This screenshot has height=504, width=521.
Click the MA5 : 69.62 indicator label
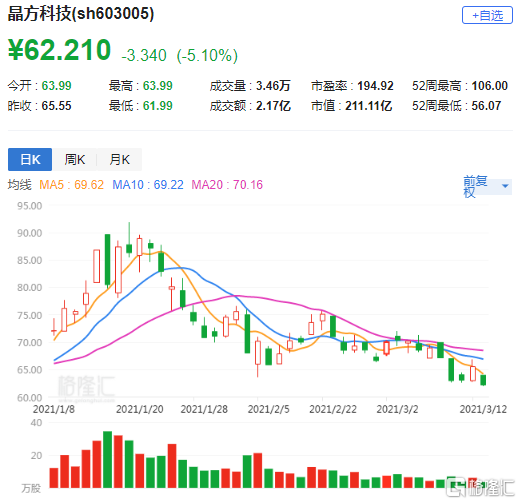click(72, 184)
